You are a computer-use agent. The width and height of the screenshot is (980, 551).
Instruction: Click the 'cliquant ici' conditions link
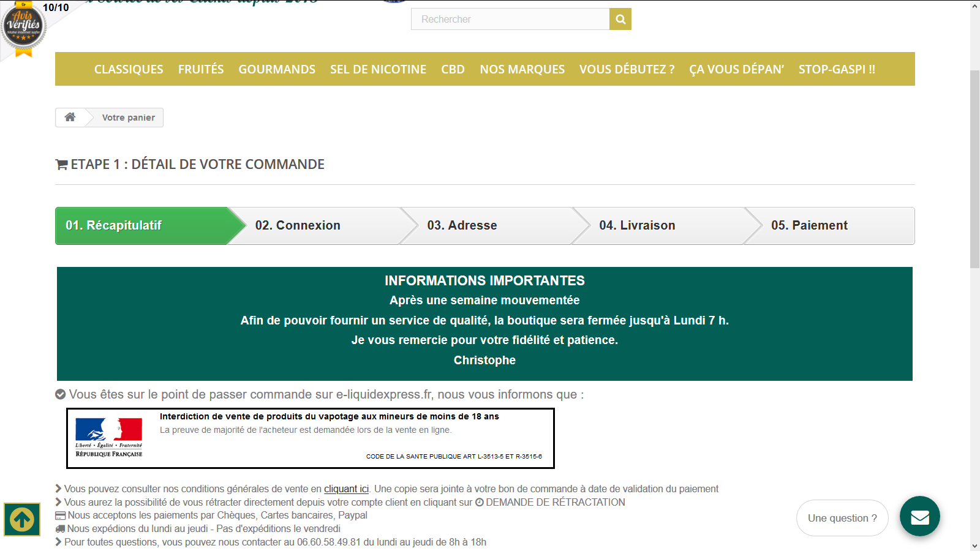[346, 489]
